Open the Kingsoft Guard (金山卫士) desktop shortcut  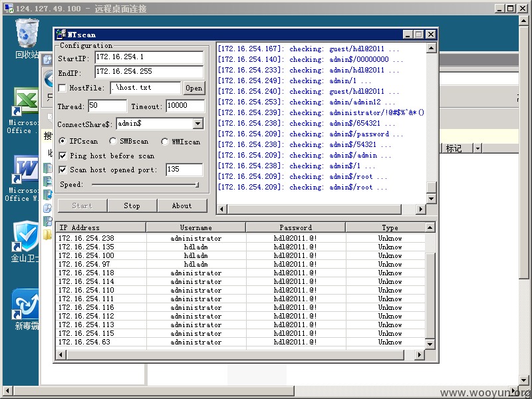[25, 241]
